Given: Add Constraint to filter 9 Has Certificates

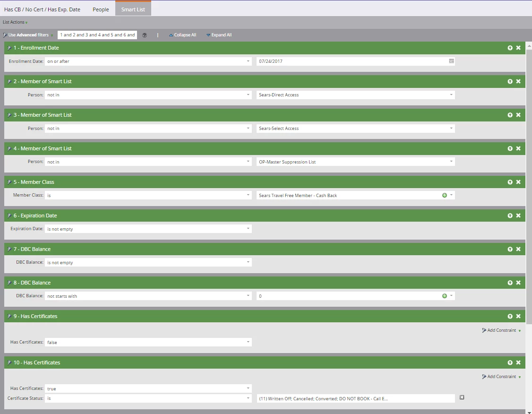Looking at the screenshot, I should [x=501, y=330].
